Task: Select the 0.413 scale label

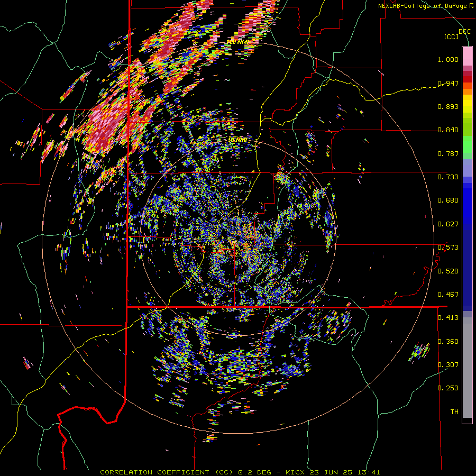Action: [448, 318]
